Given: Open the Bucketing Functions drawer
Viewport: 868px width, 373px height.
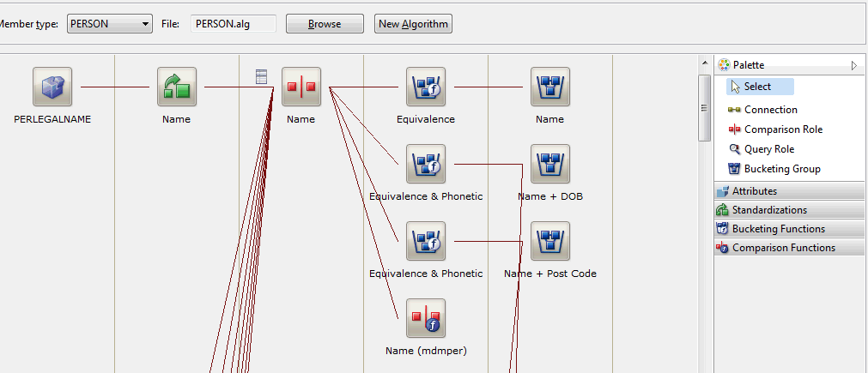Looking at the screenshot, I should tap(789, 229).
